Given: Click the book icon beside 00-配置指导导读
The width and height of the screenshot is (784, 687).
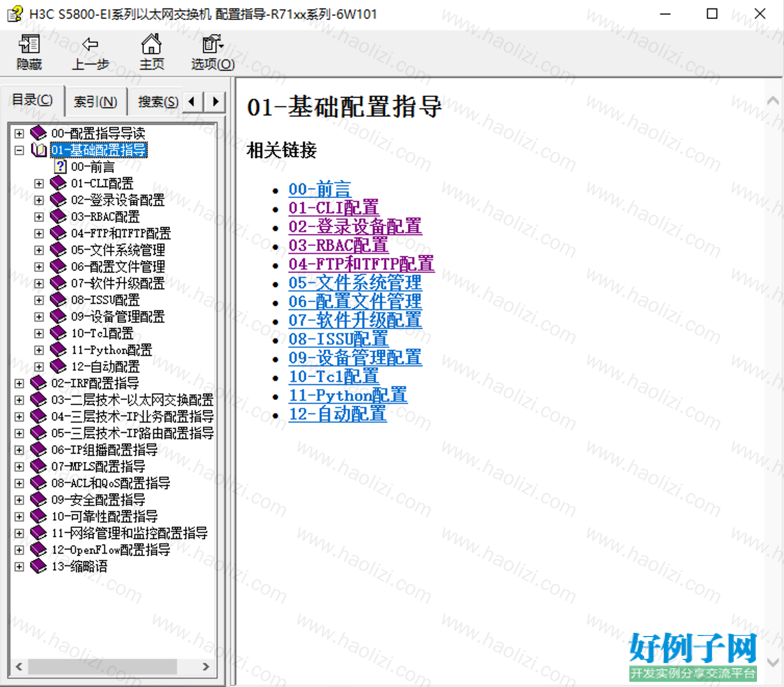Looking at the screenshot, I should click(39, 133).
